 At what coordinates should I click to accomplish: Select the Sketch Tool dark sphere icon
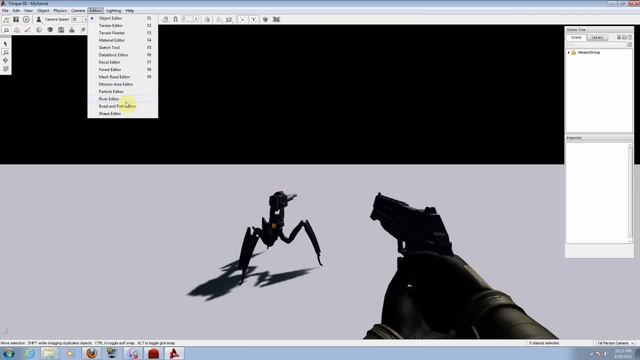50,30
